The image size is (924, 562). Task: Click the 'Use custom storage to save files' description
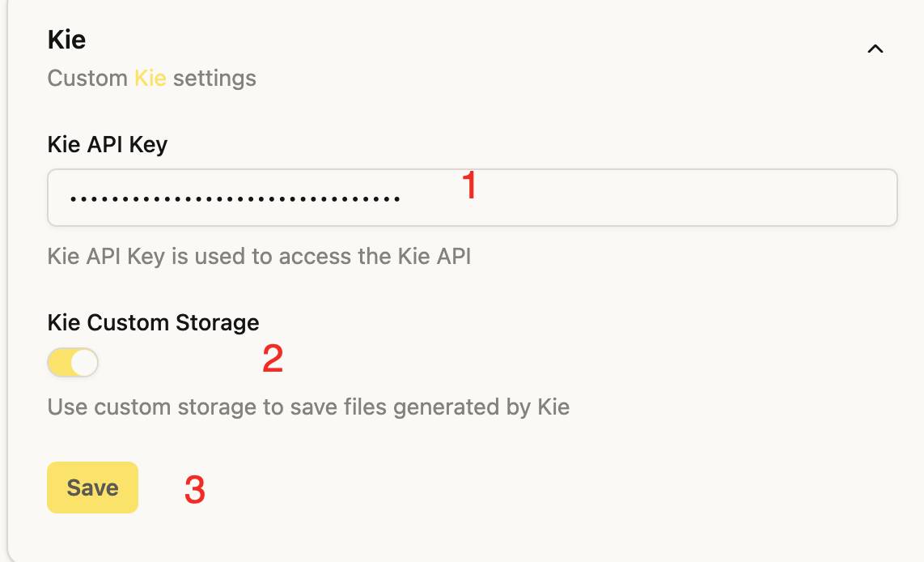308,407
